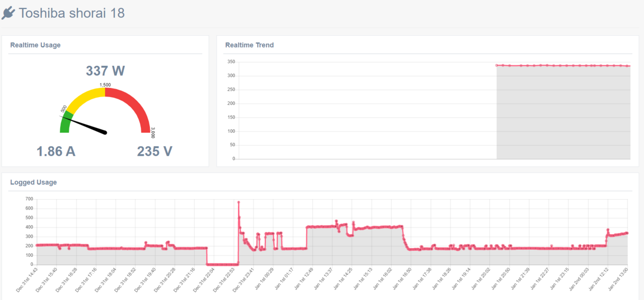This screenshot has width=644, height=300.
Task: Click the Dec 31st 18:04 time label
Action: [106, 280]
